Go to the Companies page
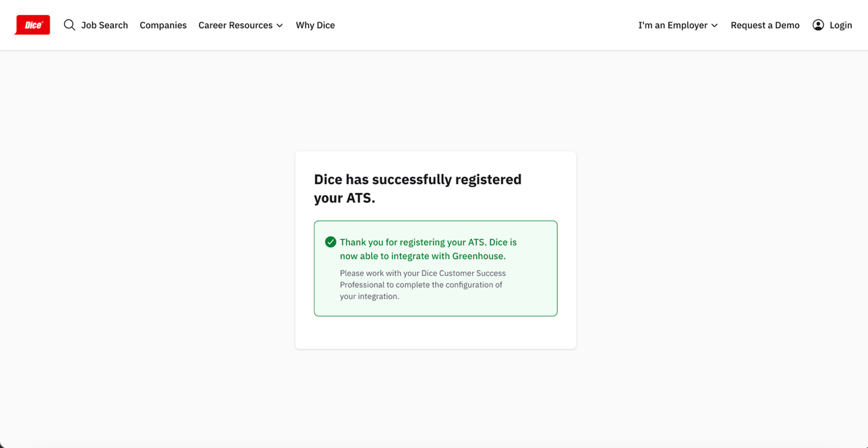The image size is (868, 448). point(163,25)
